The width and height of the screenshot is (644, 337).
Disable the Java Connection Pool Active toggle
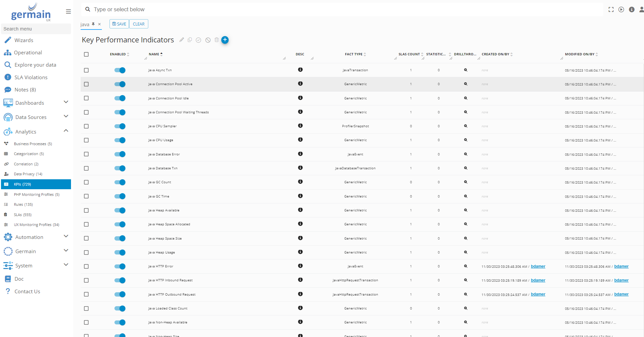click(x=120, y=84)
